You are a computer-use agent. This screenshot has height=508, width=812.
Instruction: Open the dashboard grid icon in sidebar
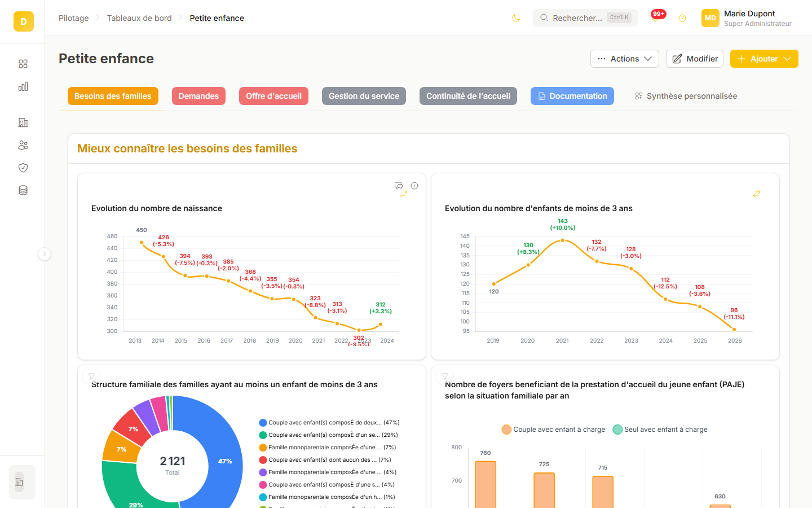23,64
